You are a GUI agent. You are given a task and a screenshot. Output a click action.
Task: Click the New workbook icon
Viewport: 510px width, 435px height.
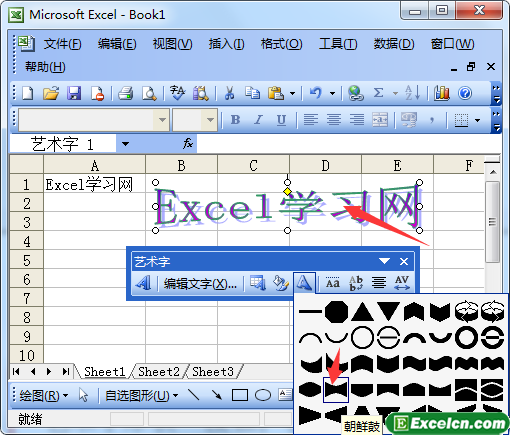click(x=27, y=93)
